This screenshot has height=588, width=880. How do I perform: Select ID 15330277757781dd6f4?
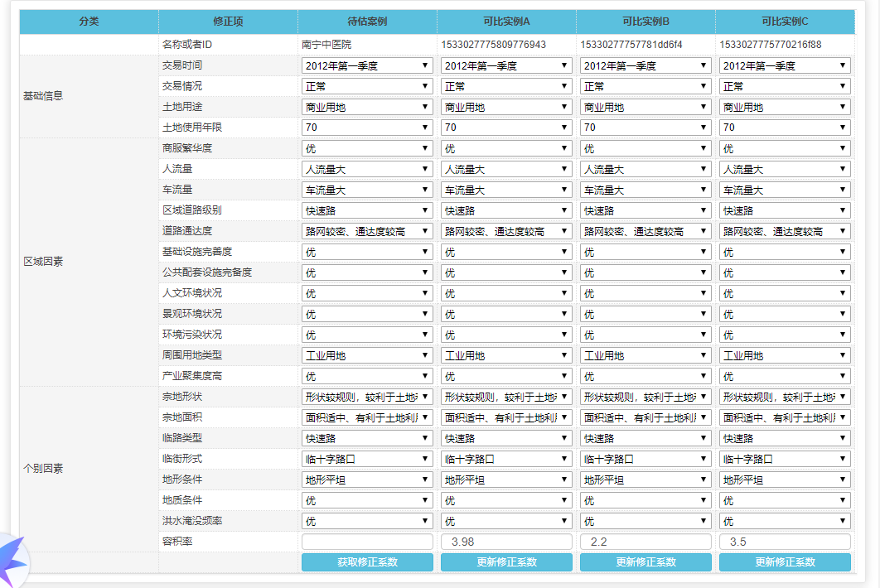click(631, 45)
